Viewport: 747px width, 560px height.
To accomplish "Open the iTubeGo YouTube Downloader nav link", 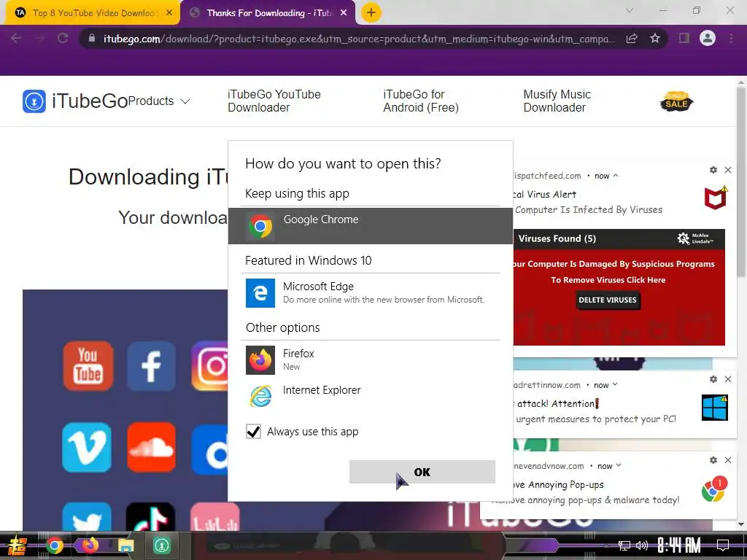I will [274, 101].
